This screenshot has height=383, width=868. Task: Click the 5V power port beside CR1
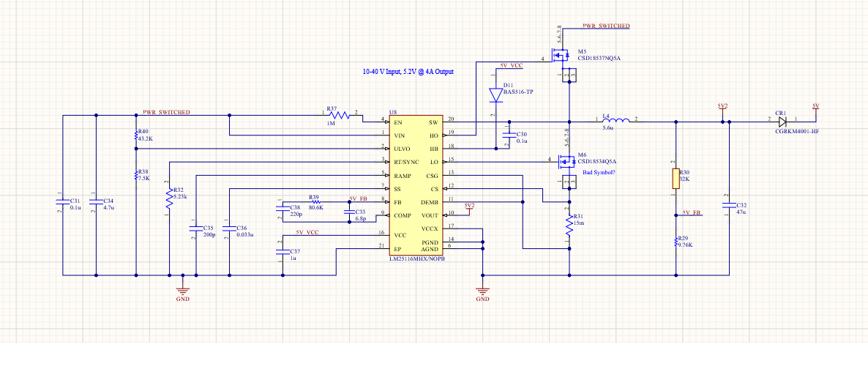[816, 108]
